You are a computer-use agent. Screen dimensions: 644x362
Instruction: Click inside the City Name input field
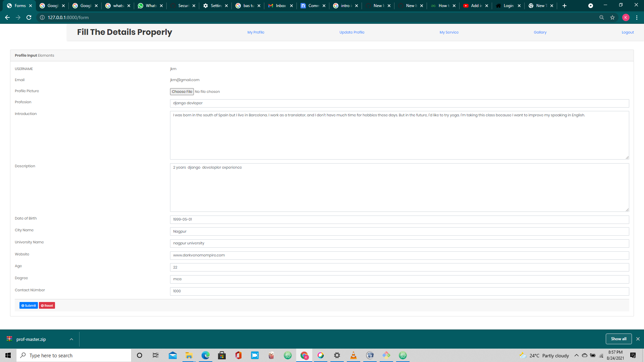click(268, 231)
